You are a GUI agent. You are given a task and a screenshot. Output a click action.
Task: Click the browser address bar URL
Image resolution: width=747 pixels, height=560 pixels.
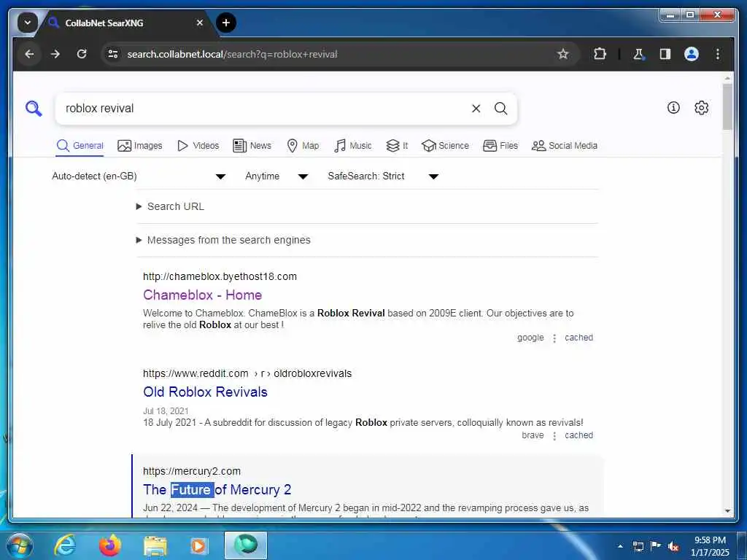coord(232,54)
